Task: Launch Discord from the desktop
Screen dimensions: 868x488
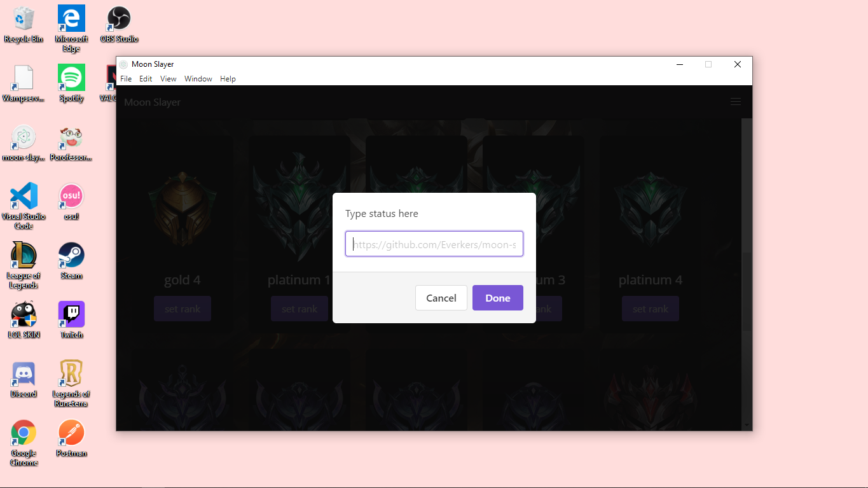Action: pos(24,379)
